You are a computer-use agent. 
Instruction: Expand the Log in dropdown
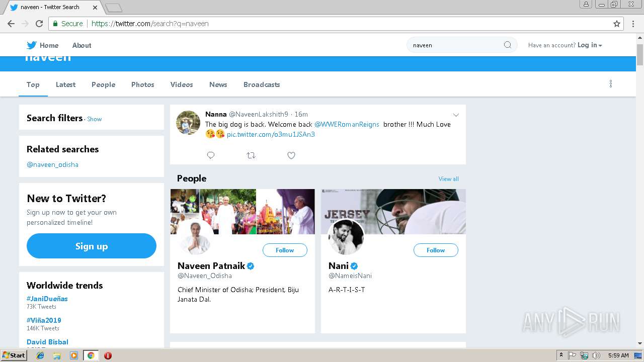tap(590, 45)
